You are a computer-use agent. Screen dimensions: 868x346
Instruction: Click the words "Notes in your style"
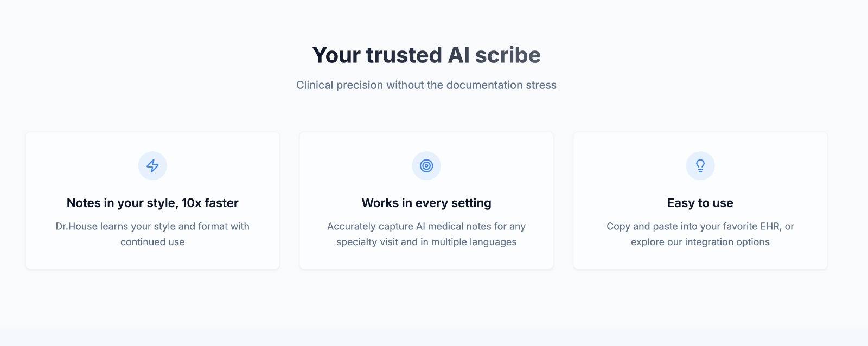pyautogui.click(x=122, y=203)
